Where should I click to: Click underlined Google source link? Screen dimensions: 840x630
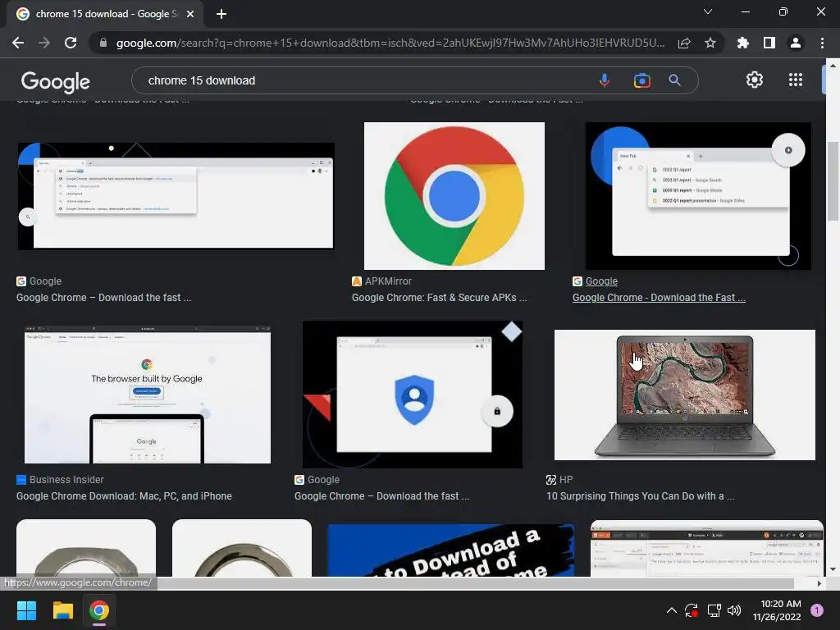[x=601, y=281]
